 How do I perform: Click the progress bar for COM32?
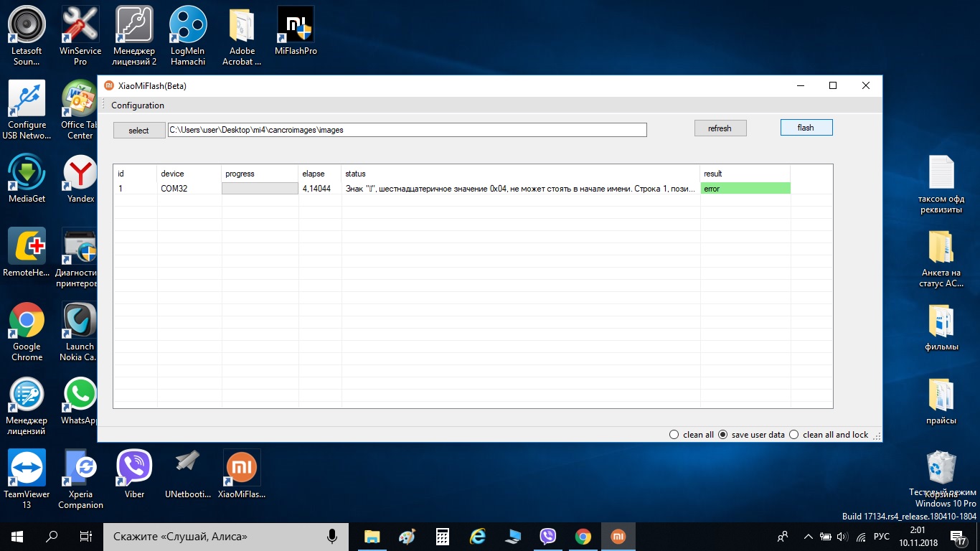click(x=260, y=189)
